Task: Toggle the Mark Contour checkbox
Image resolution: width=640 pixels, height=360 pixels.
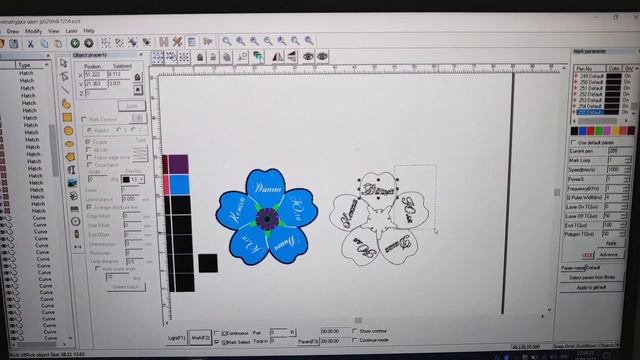Action: point(84,120)
